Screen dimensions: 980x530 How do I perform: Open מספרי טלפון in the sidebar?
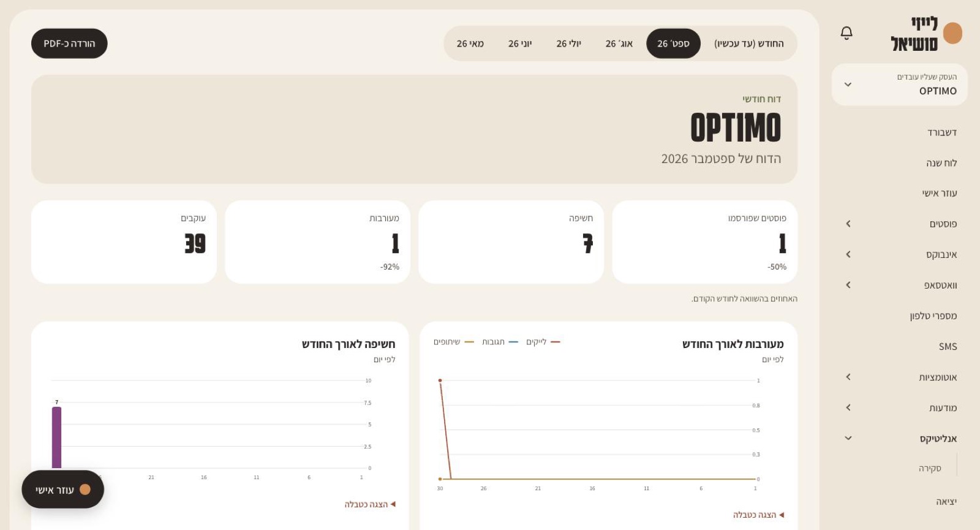[933, 316]
